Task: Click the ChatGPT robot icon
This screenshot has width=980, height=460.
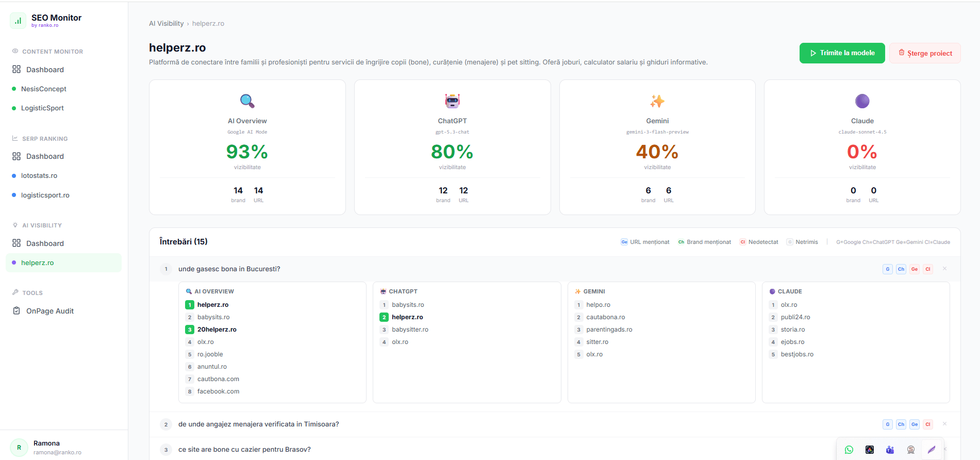Action: click(452, 101)
